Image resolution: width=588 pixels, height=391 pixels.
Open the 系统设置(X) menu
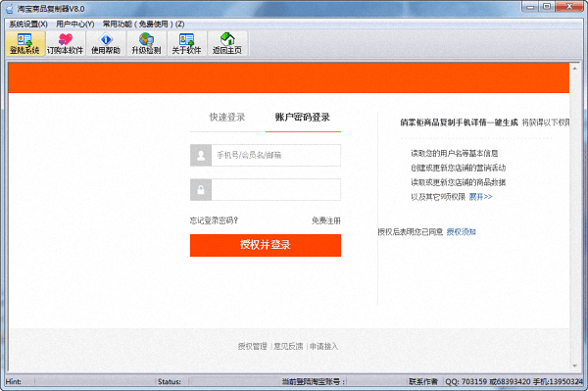point(28,24)
